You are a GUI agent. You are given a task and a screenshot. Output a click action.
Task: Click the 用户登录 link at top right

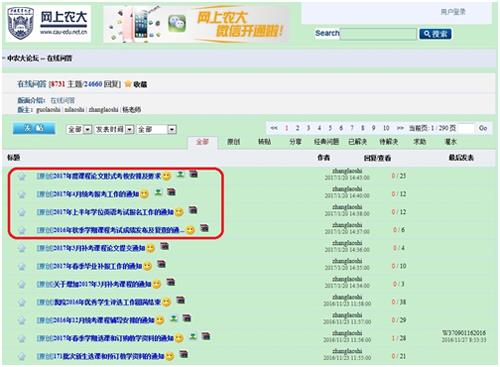(453, 12)
